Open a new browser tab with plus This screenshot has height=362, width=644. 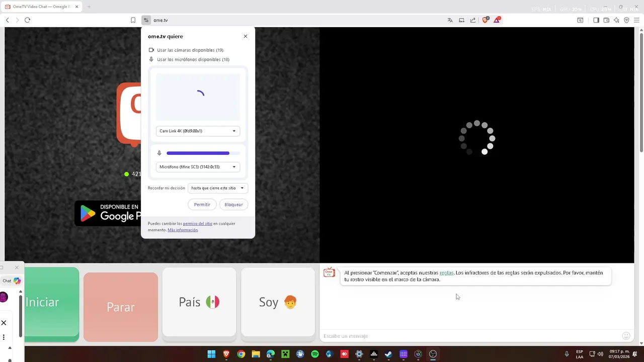click(89, 7)
